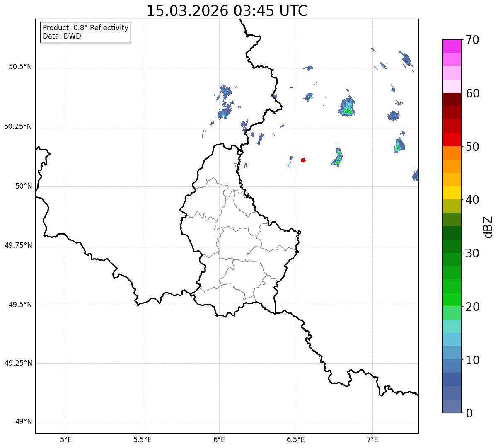This screenshot has height=448, width=498.
Task: Click the colorbar tick label 40
Action: click(x=472, y=200)
